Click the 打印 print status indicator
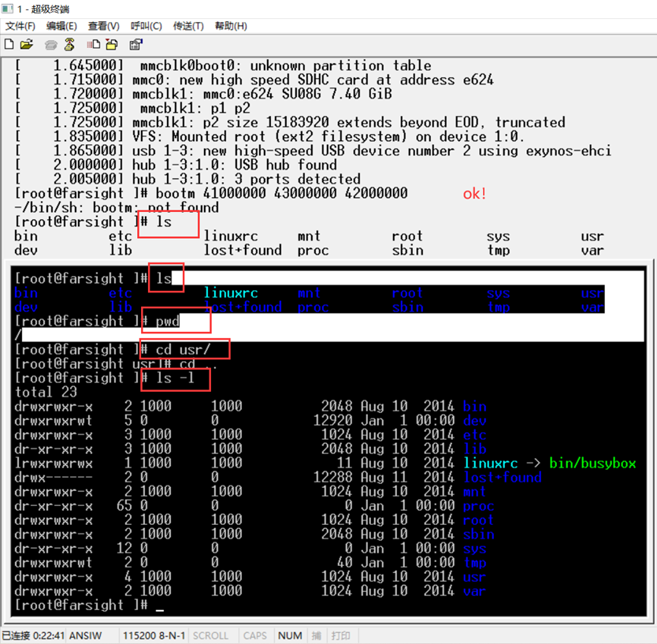Image resolution: width=657 pixels, height=644 pixels. tap(340, 635)
